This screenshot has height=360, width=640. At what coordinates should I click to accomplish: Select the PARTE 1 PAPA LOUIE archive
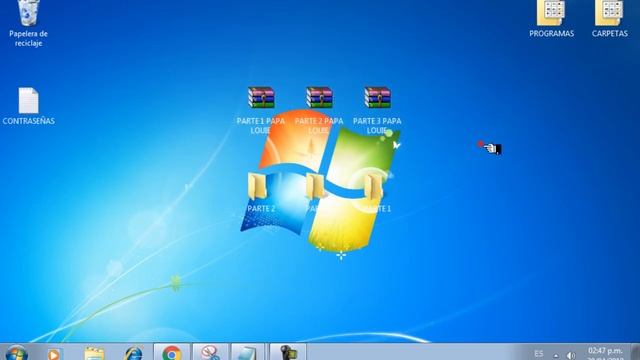(261, 98)
